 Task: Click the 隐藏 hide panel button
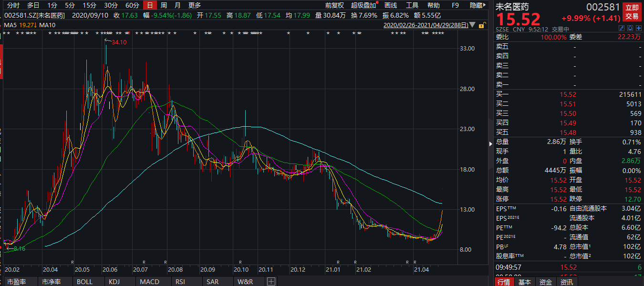[477, 5]
